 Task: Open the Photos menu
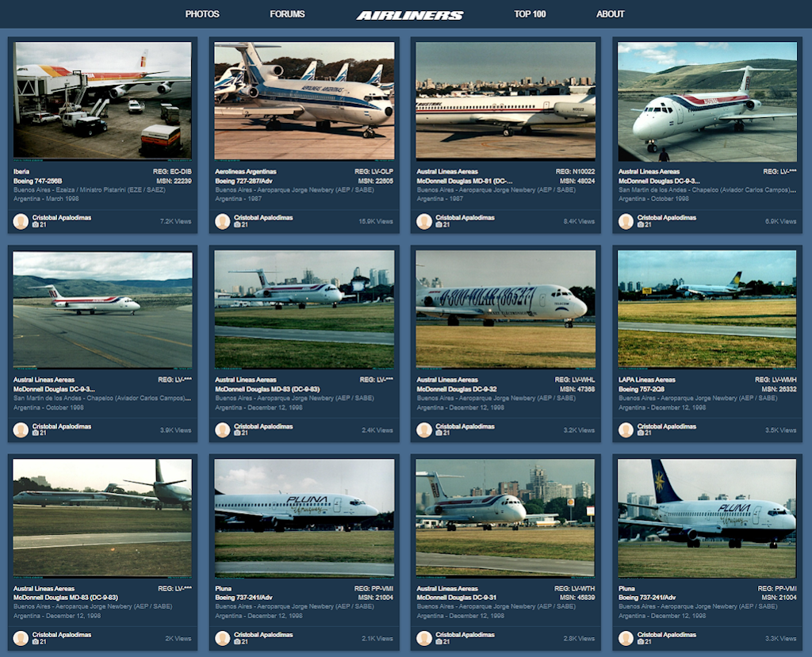(x=202, y=14)
